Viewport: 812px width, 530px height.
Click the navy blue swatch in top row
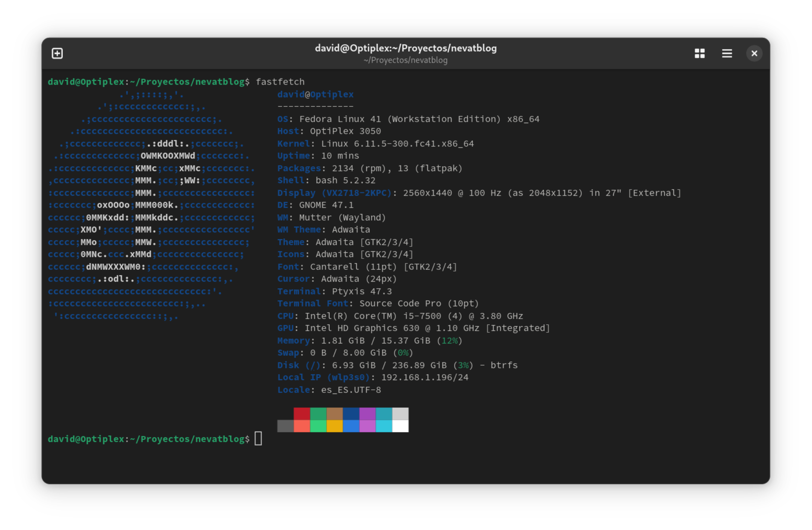[351, 414]
